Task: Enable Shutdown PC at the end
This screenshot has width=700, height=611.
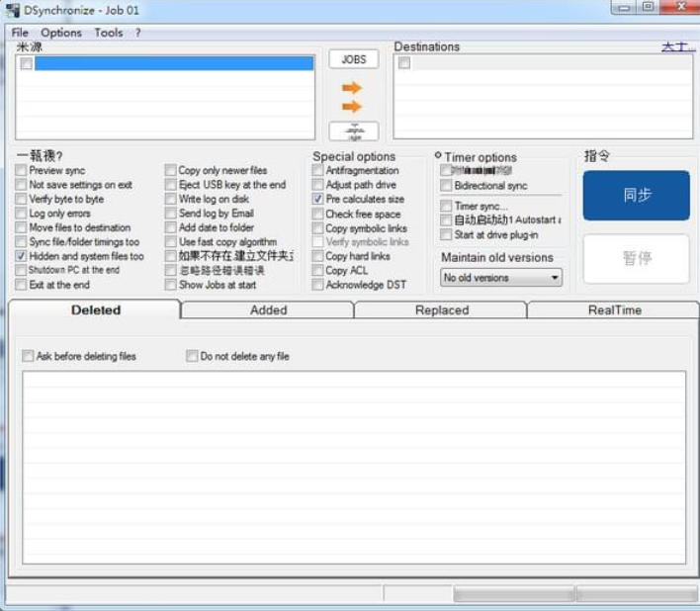Action: pos(21,270)
